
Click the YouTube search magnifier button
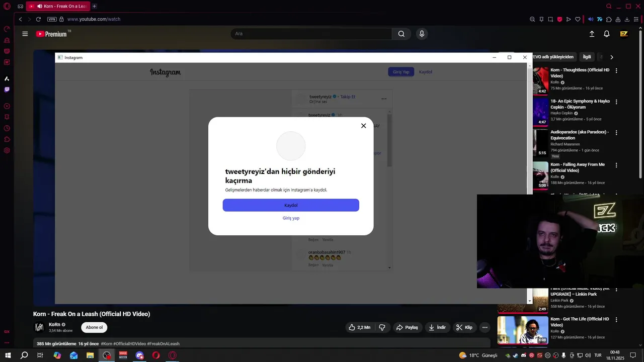click(401, 34)
